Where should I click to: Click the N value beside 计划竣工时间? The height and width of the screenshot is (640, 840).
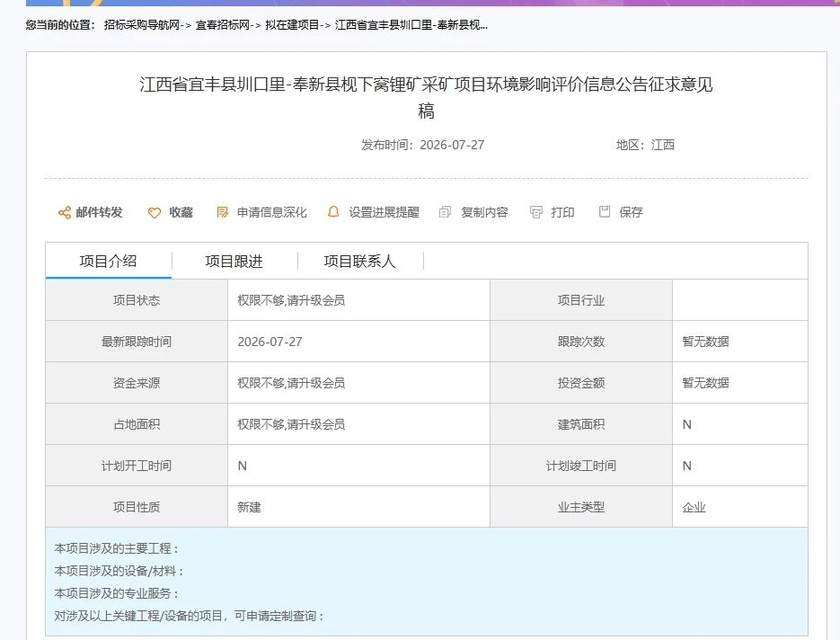(x=686, y=467)
